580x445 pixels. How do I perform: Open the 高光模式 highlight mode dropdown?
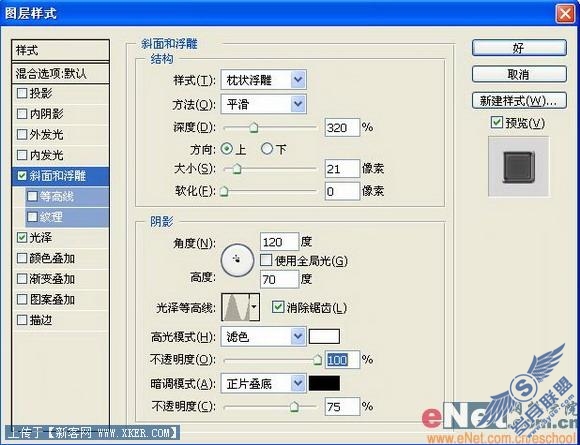click(263, 337)
